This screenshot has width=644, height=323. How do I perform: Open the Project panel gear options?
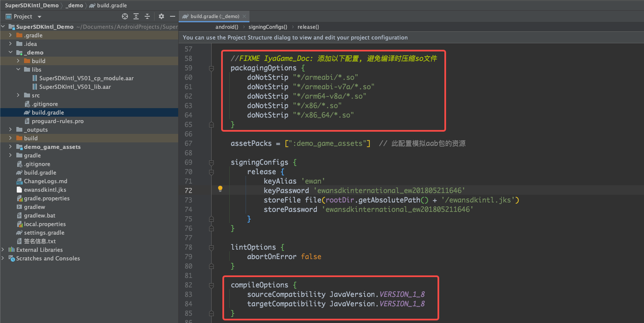(162, 17)
